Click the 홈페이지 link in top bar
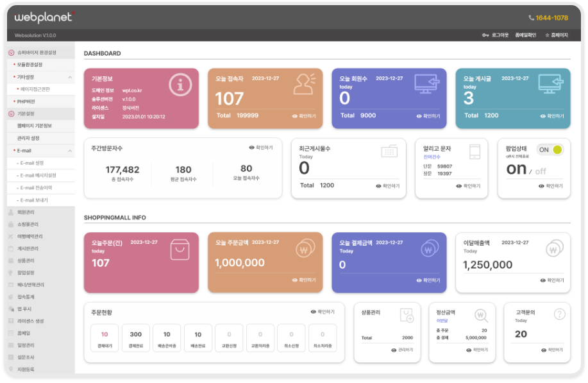This screenshot has width=588, height=383. click(556, 35)
